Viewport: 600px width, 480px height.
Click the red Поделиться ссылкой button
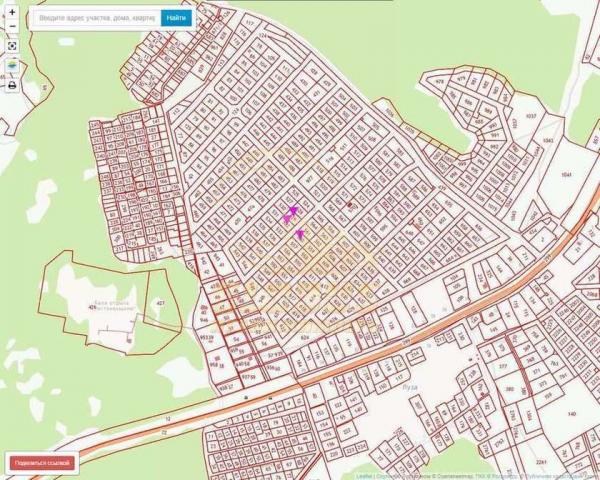pyautogui.click(x=42, y=463)
